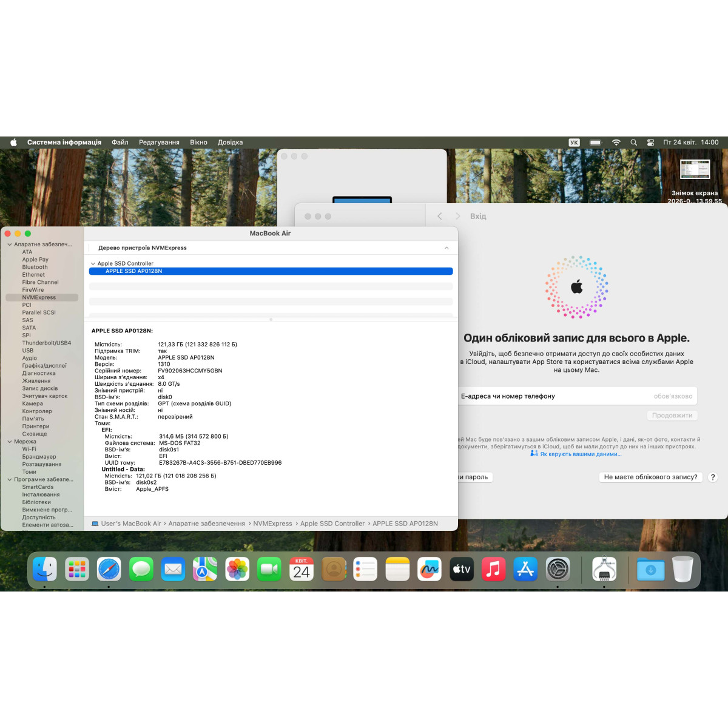728x728 pixels.
Task: Open Notes app in the Dock
Action: [397, 569]
